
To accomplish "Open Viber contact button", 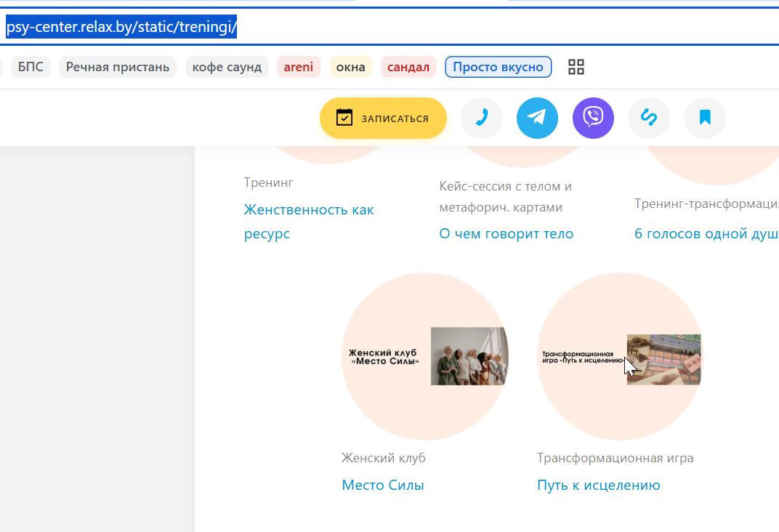I will [x=593, y=118].
